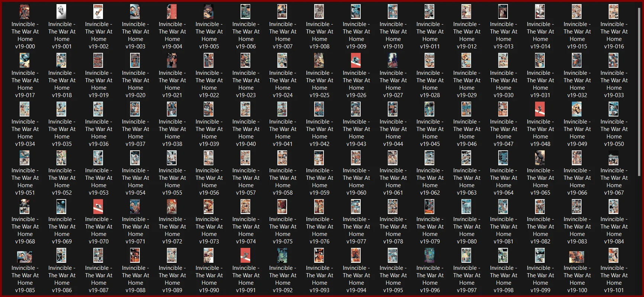644x297 pixels.
Task: Select thumbnail for file v19-057
Action: [246, 158]
